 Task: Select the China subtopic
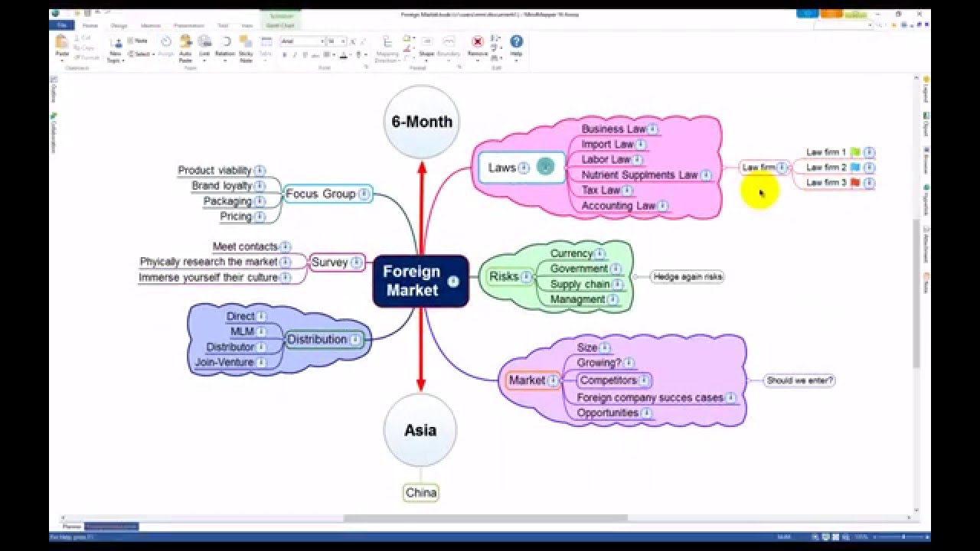[x=420, y=493]
